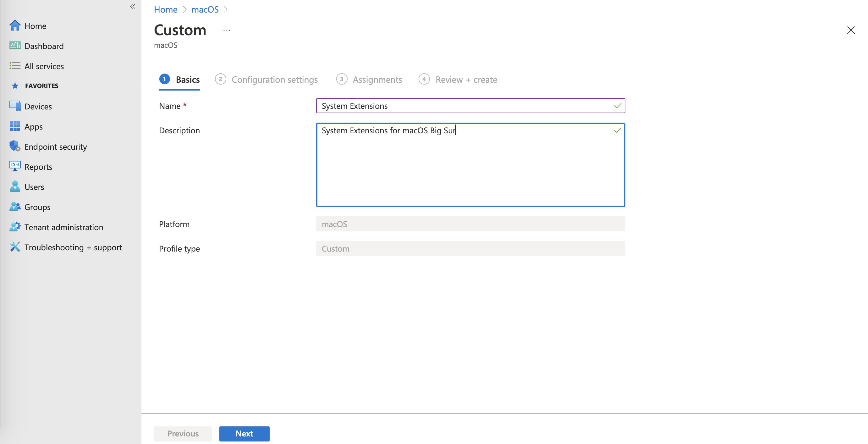
Task: Open Tenant administration
Action: (x=64, y=227)
